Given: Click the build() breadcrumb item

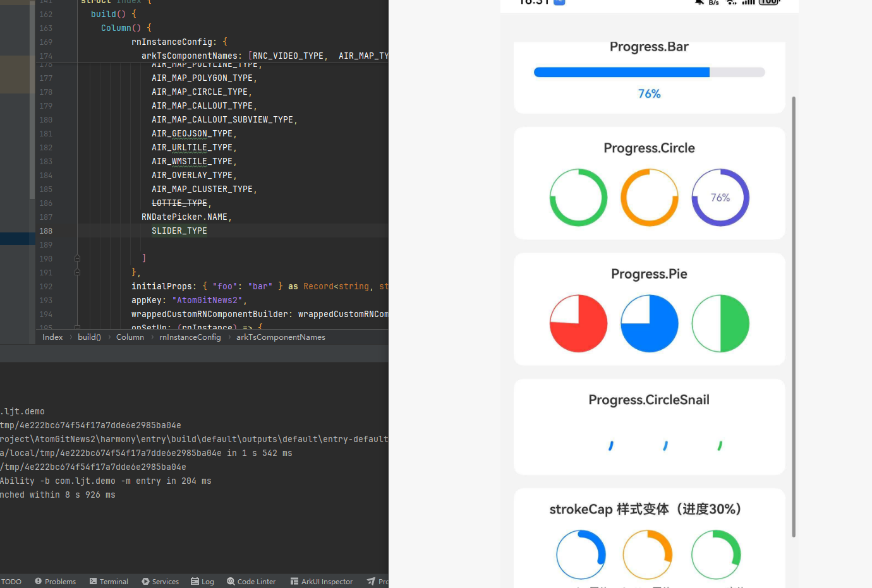Looking at the screenshot, I should click(x=89, y=337).
